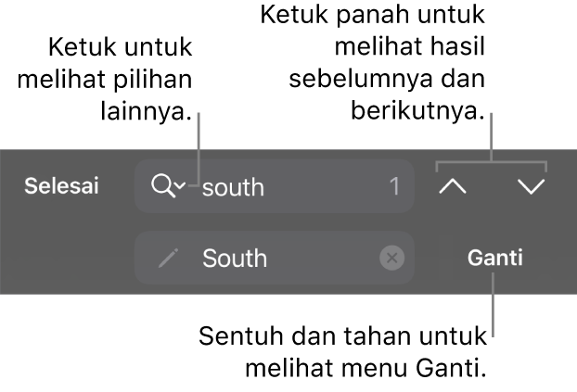
Task: Click the result count number 1
Action: pyautogui.click(x=394, y=186)
